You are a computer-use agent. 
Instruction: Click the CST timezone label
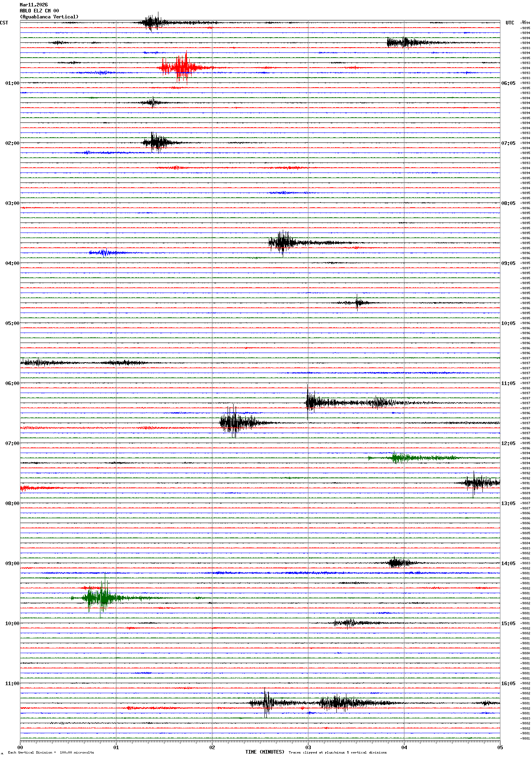[x=4, y=23]
